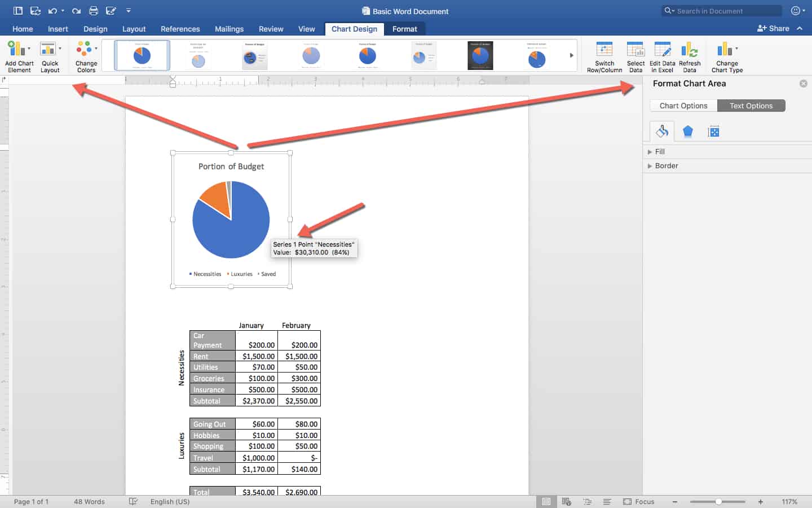This screenshot has height=508, width=812.
Task: Select the Effects pentagon icon
Action: coord(688,132)
